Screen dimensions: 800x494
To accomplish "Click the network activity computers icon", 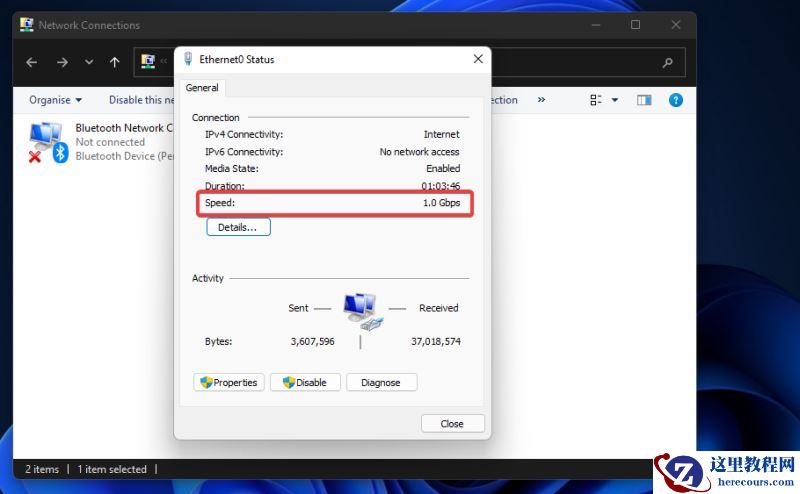I will pyautogui.click(x=363, y=311).
